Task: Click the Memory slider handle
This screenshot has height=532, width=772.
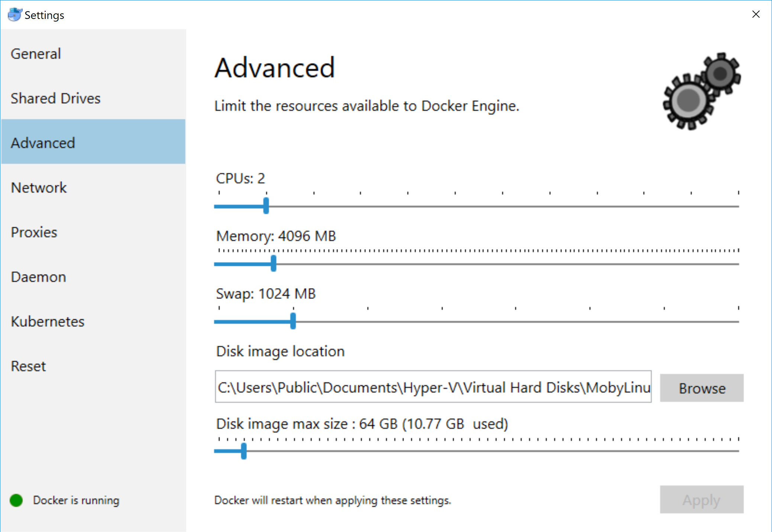Action: click(274, 264)
